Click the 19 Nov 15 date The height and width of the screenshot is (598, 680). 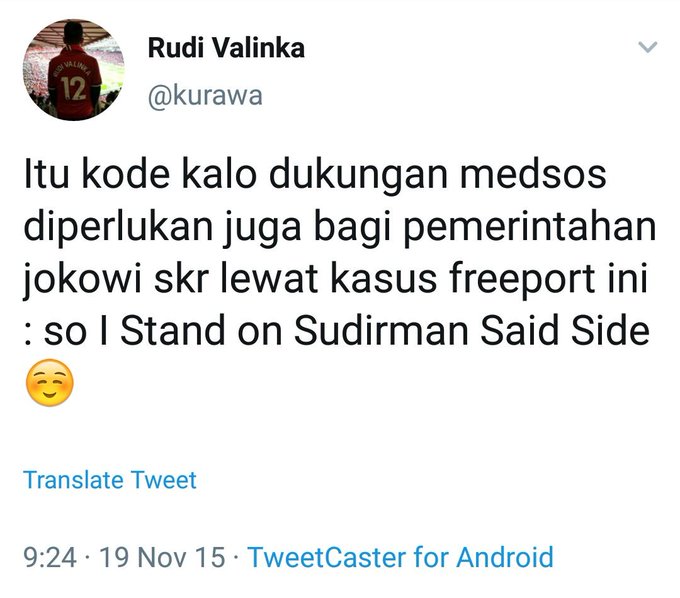(x=163, y=557)
